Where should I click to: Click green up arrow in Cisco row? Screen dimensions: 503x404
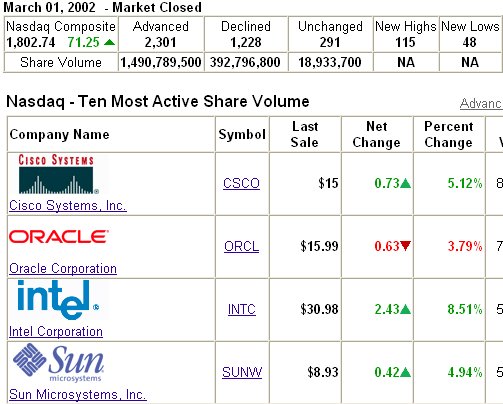405,183
